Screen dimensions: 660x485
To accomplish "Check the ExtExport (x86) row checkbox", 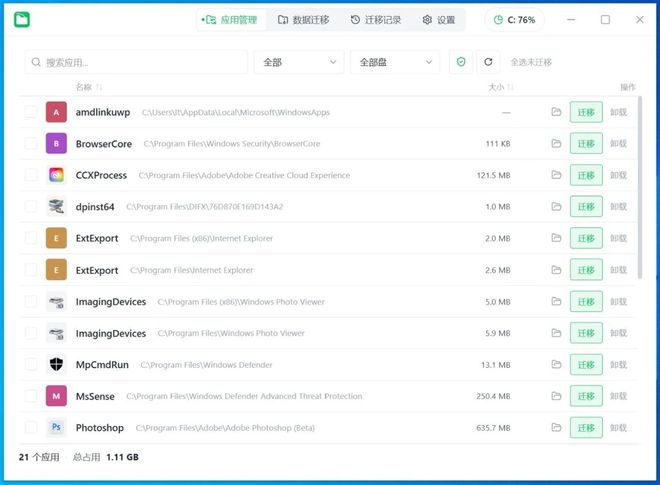I will coord(31,238).
